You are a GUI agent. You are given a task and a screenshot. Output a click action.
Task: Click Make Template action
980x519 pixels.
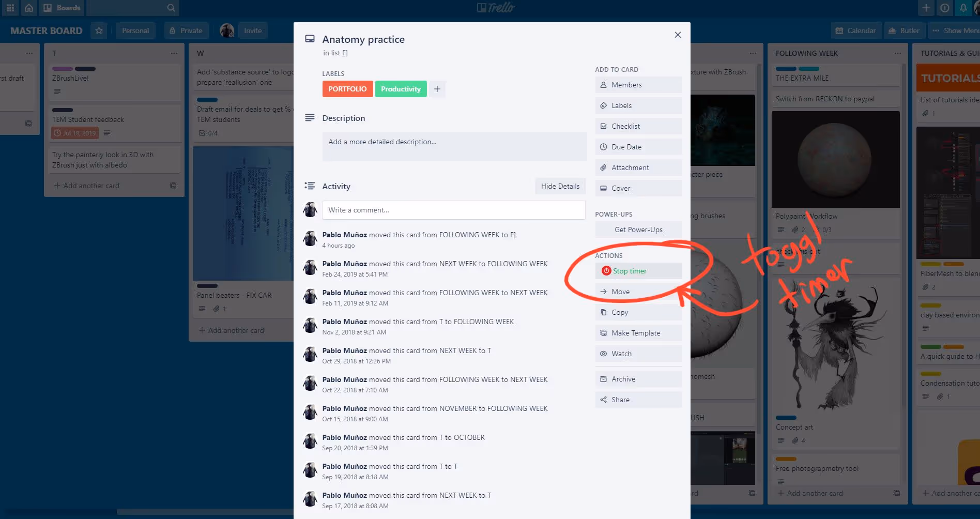638,333
